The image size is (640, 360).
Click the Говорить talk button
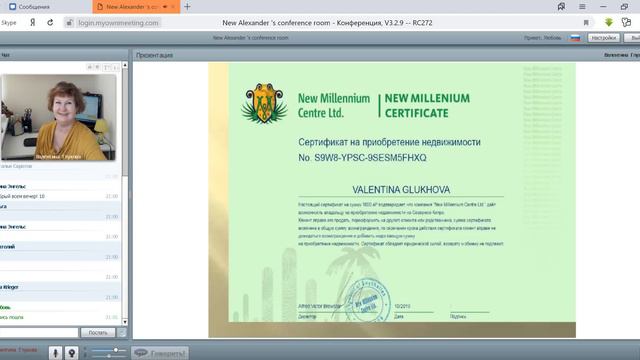click(160, 353)
